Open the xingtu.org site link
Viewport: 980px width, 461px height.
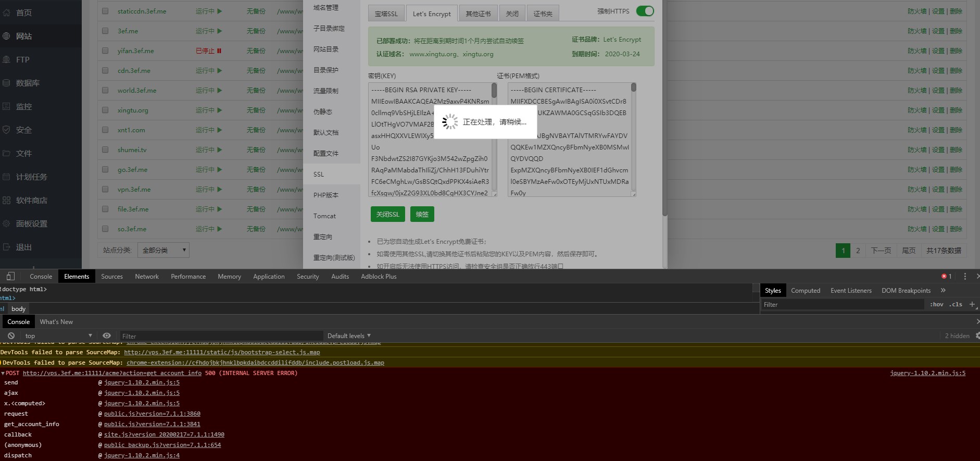point(133,110)
